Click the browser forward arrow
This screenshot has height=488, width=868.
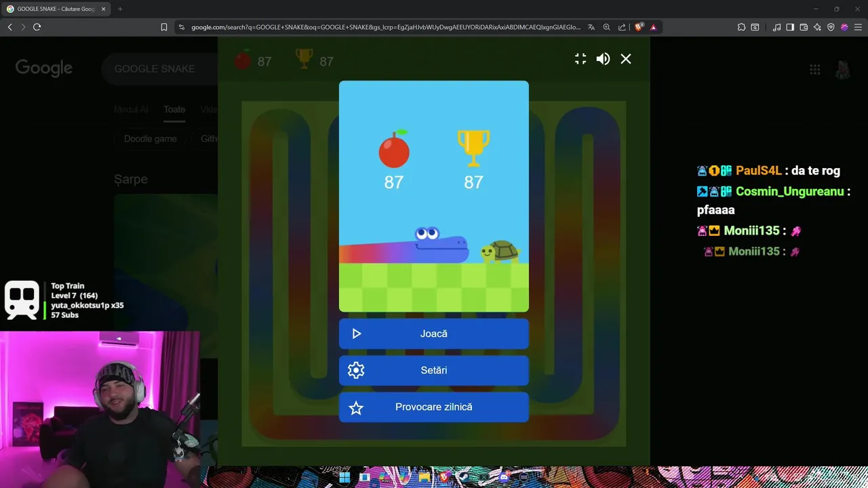coord(23,27)
